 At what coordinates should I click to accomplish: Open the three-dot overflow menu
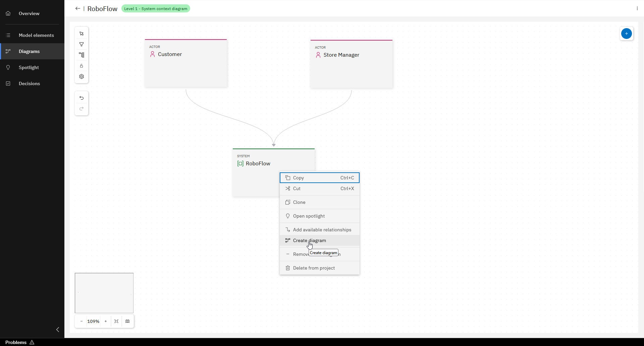pos(637,8)
